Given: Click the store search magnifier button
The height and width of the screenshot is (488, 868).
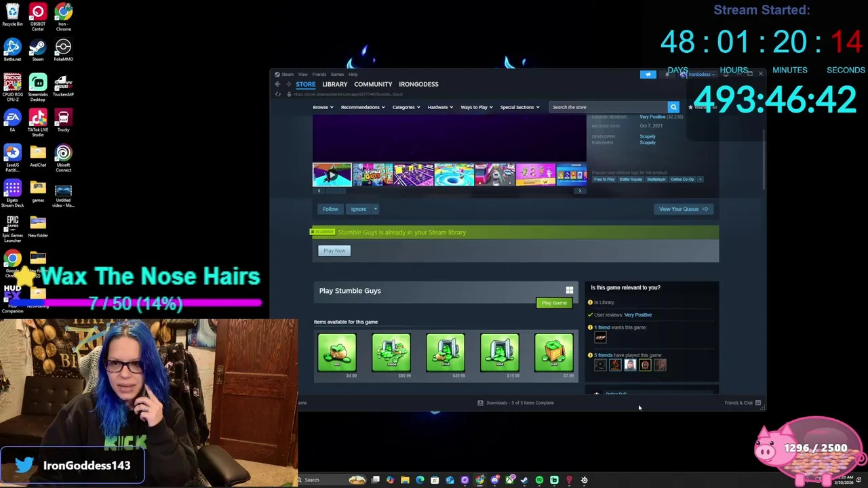Looking at the screenshot, I should point(673,107).
